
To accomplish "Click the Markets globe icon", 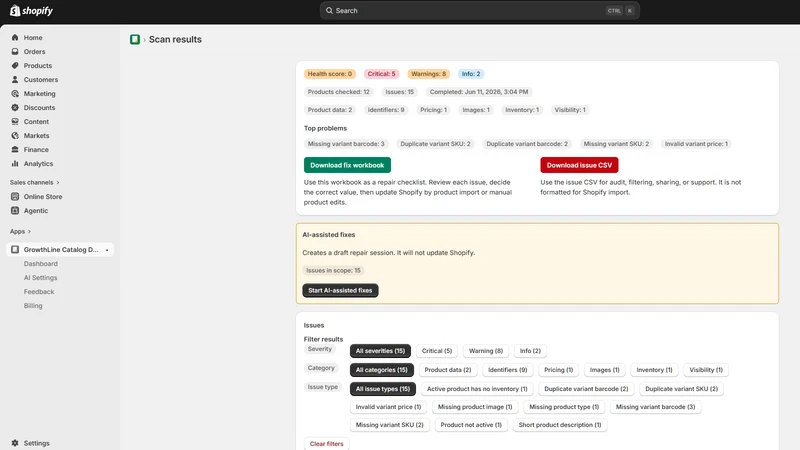I will coord(15,136).
